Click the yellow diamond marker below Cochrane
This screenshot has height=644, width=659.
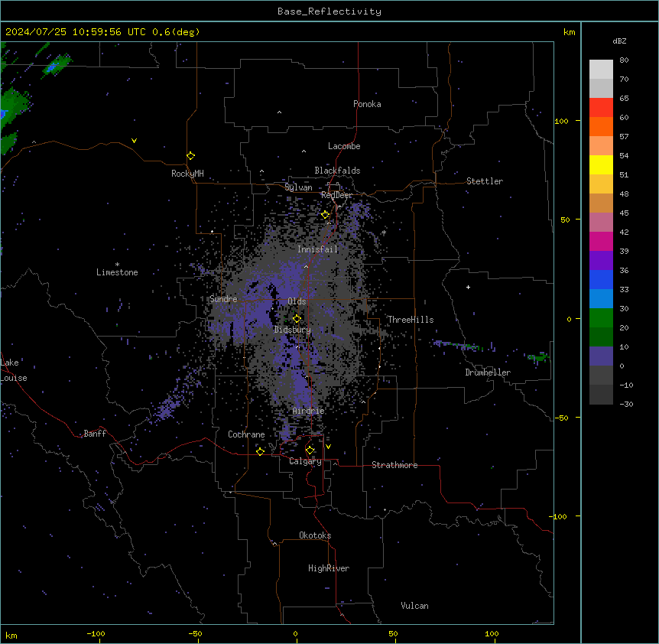(260, 451)
